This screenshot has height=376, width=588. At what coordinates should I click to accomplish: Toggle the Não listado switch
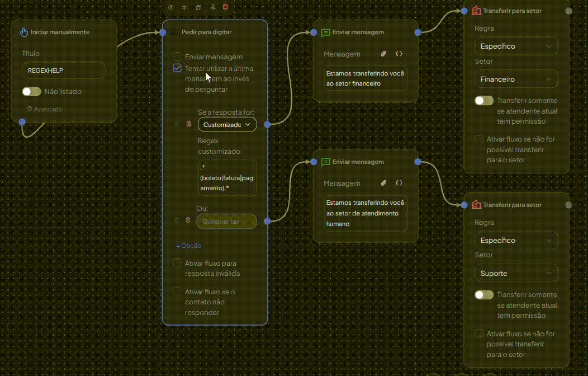31,91
